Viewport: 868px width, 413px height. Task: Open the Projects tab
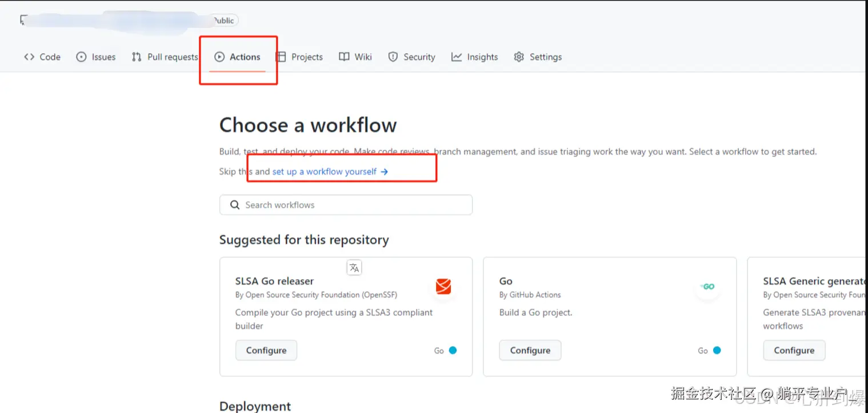[299, 57]
